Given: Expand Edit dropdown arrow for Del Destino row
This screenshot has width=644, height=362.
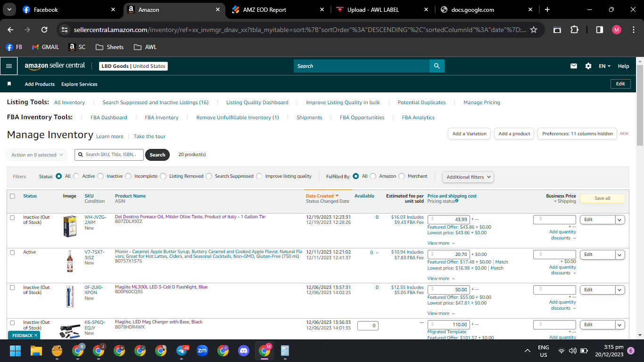Looking at the screenshot, I should pyautogui.click(x=620, y=220).
